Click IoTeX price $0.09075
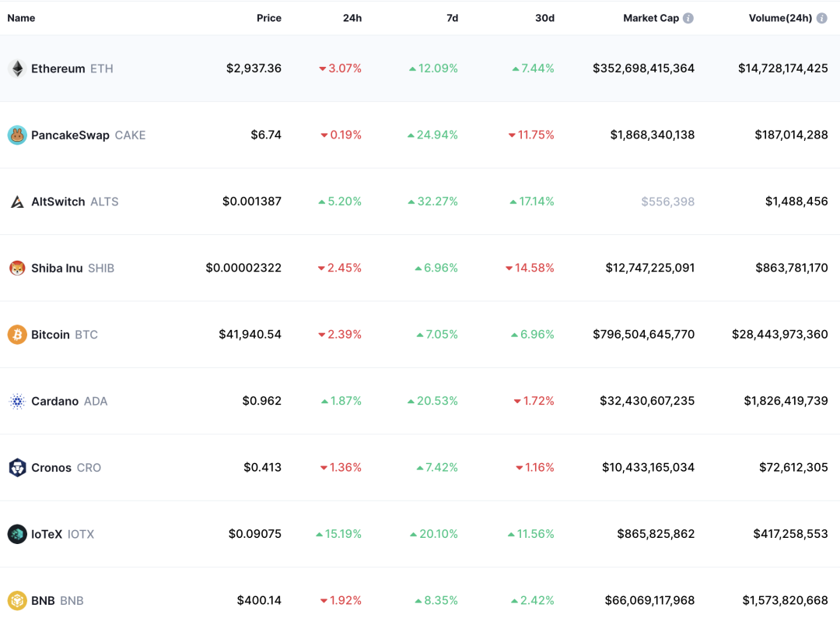The height and width of the screenshot is (618, 840). (x=255, y=534)
